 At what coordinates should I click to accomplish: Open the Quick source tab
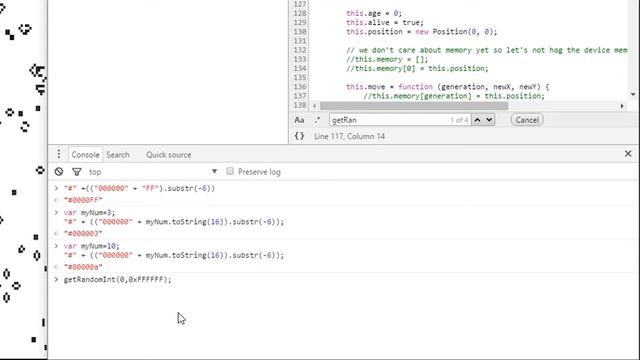[169, 155]
